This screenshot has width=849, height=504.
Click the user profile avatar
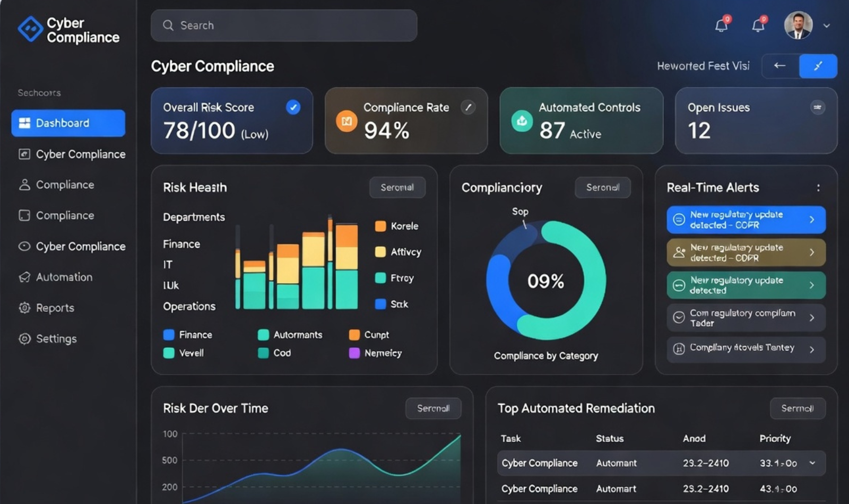[x=798, y=25]
